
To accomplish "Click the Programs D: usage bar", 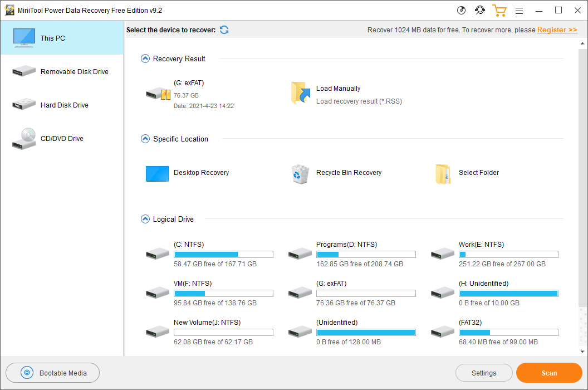I will tap(366, 254).
